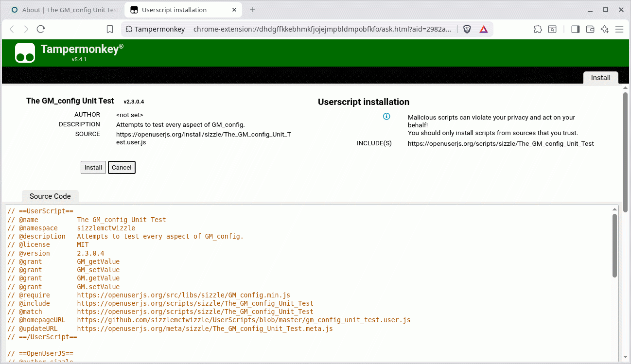
Task: Open a new tab with the plus button
Action: 252,9
